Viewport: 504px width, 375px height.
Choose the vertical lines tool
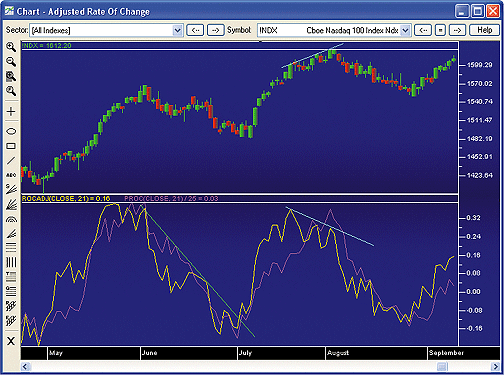(x=11, y=262)
